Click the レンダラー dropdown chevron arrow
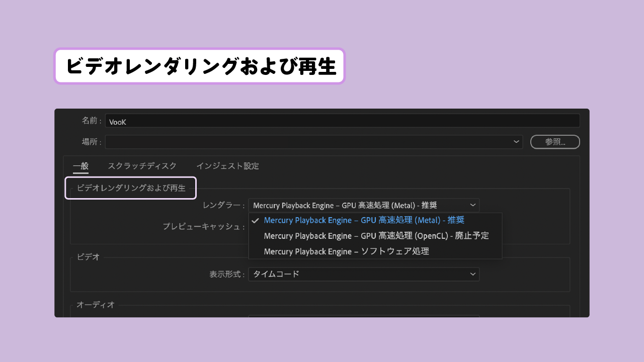The image size is (644, 362). coord(472,205)
